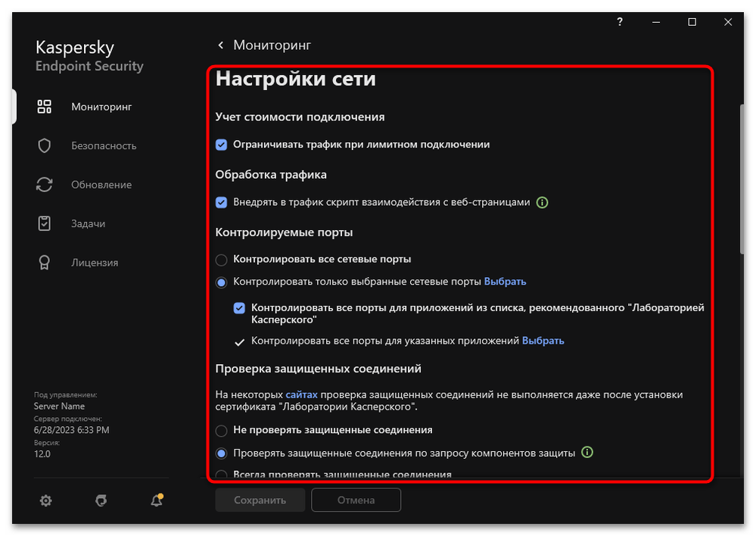Click the Отмена button
Viewport: 756px width, 536px height.
(x=356, y=500)
